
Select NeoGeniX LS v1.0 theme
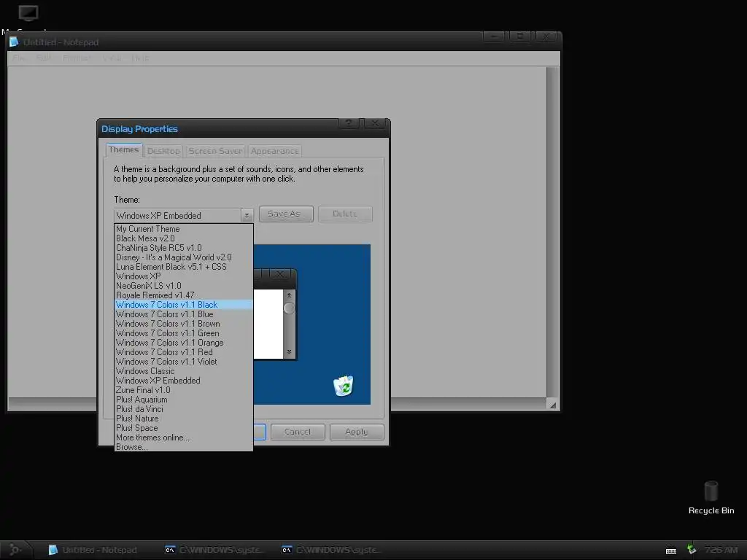[x=183, y=286]
